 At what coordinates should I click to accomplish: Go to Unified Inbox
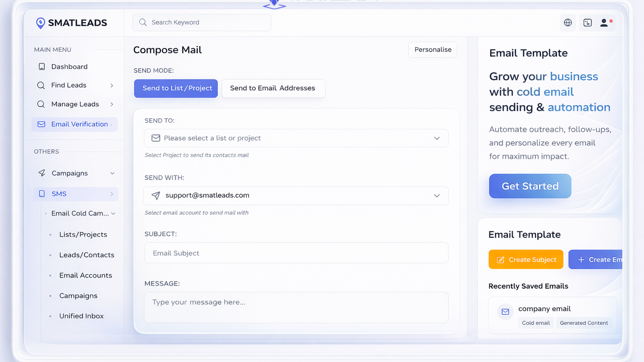tap(82, 316)
